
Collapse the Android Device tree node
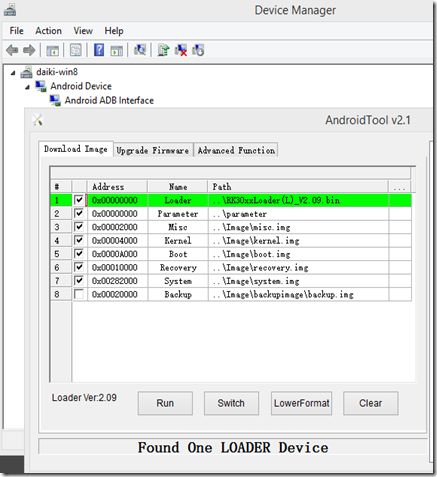[27, 87]
